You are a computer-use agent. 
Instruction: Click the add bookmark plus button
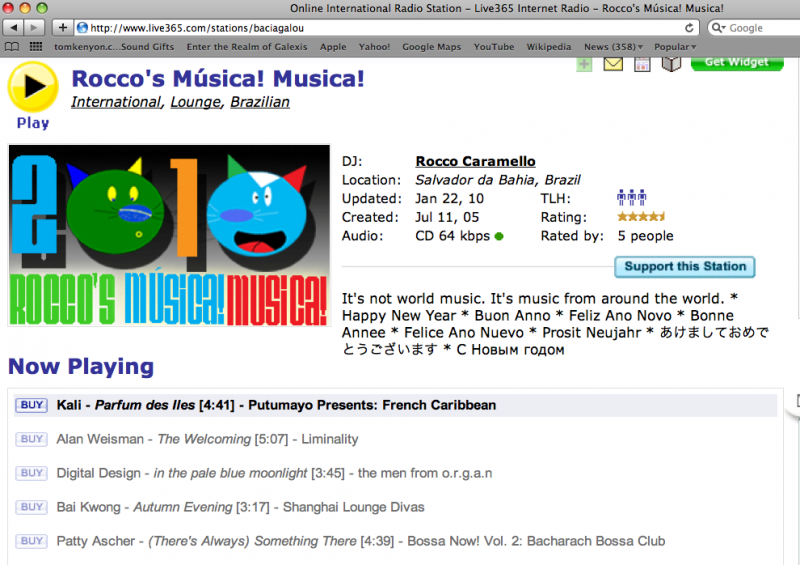63,27
